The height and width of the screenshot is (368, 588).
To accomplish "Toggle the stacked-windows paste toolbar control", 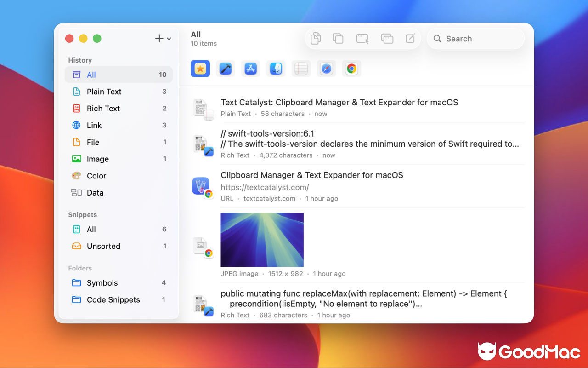I will [x=387, y=39].
